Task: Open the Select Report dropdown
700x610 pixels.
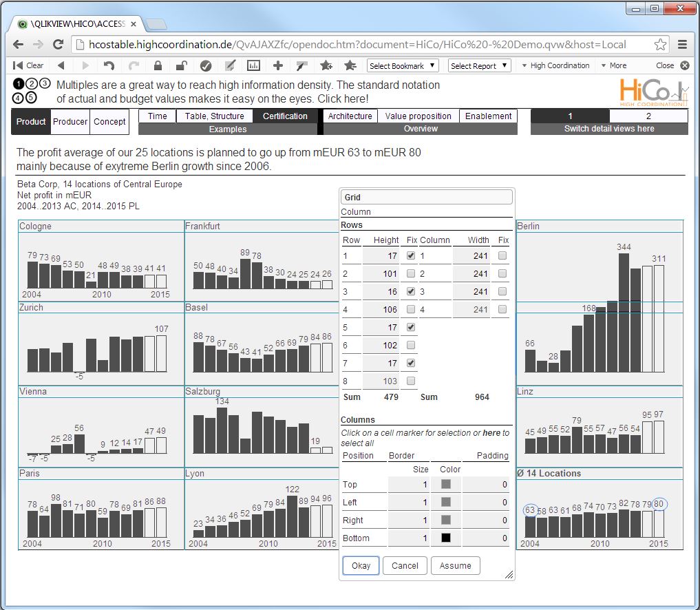Action: coord(480,65)
